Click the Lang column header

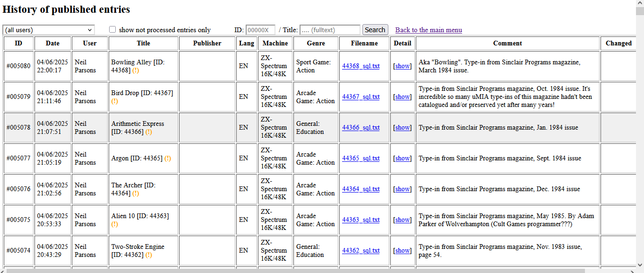(x=247, y=43)
